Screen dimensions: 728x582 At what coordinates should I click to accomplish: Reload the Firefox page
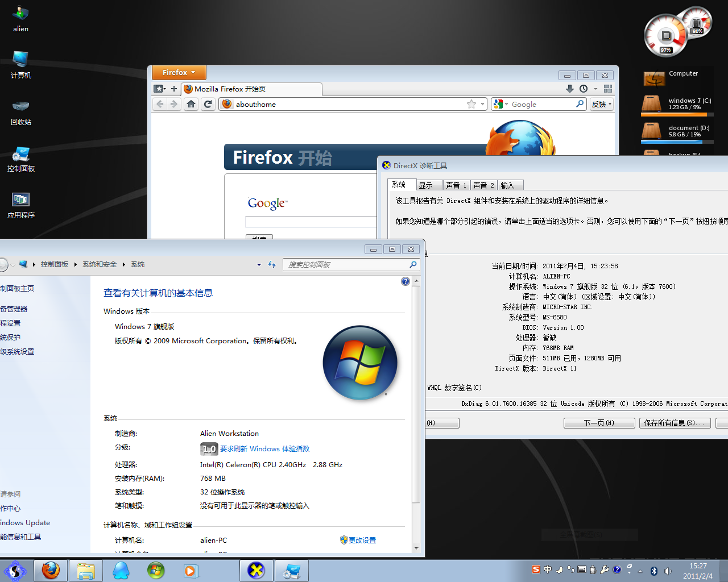pos(208,104)
